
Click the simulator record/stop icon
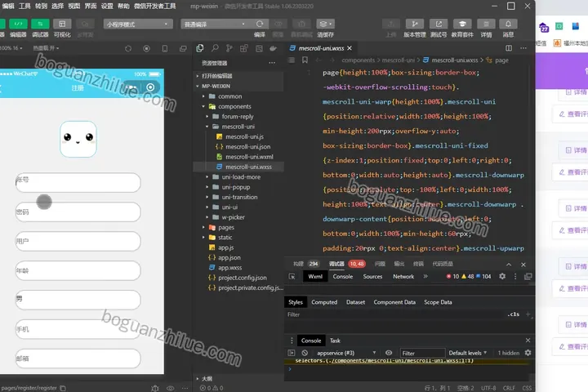tap(147, 48)
